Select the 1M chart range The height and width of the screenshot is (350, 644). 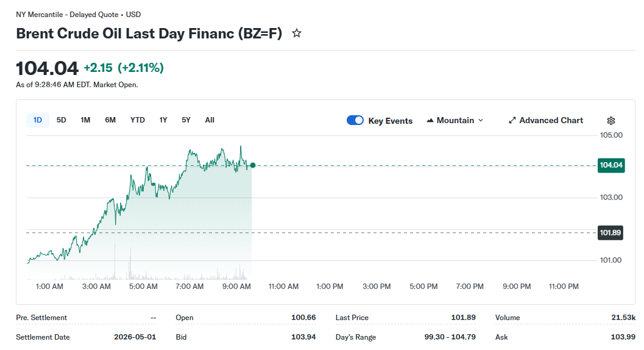click(85, 120)
